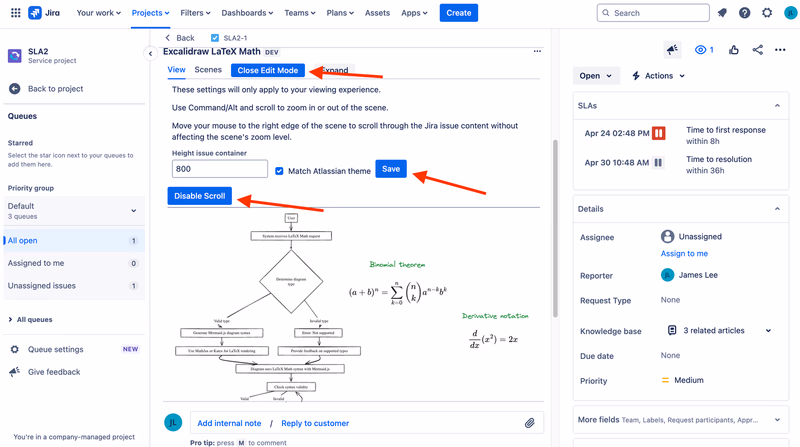Screen dimensions: 800x447
Task: Collapse the SLAs section
Action: click(x=777, y=106)
